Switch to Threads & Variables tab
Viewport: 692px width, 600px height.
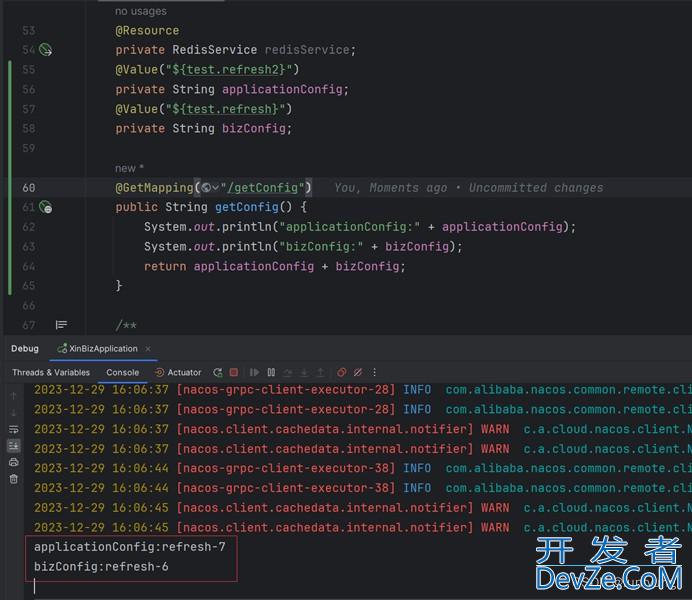(50, 372)
